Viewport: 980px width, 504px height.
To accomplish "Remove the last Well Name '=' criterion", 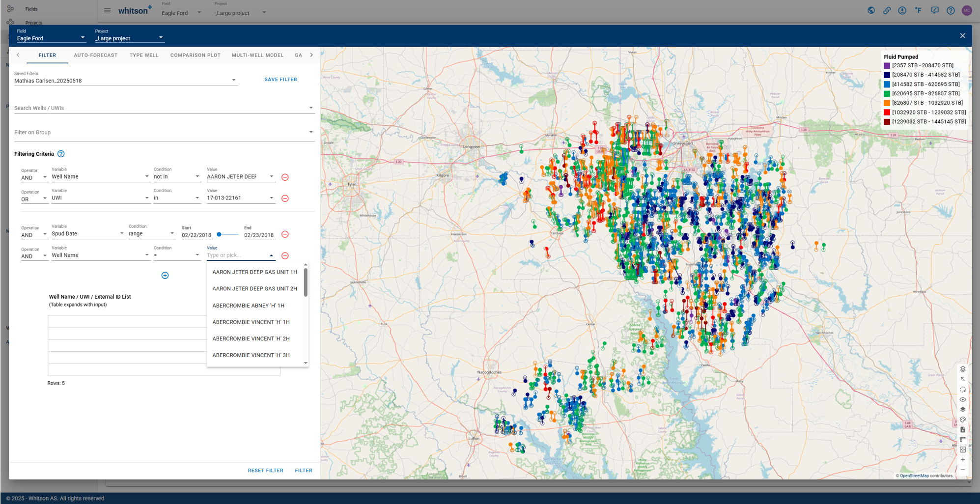I will pyautogui.click(x=285, y=256).
